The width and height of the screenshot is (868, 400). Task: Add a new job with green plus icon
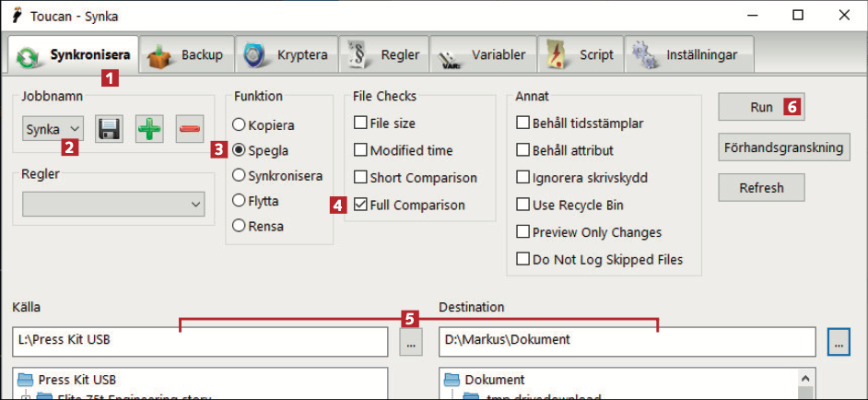pos(149,129)
